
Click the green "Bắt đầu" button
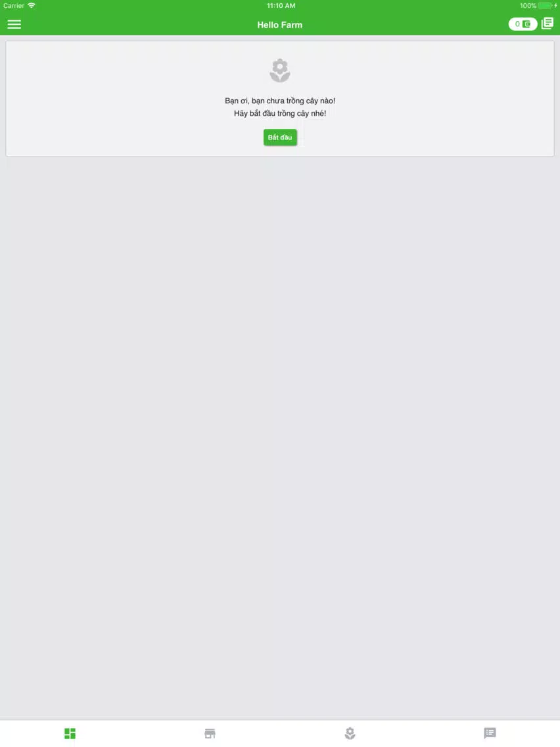pos(280,137)
